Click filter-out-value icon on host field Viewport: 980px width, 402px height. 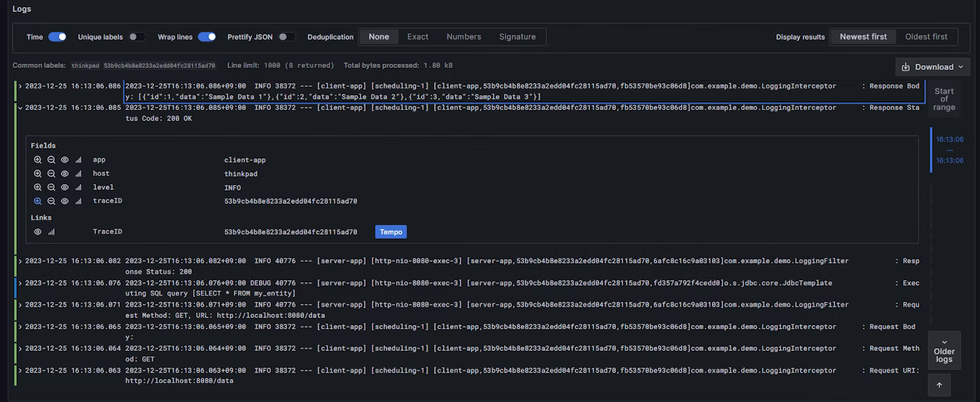tap(51, 174)
